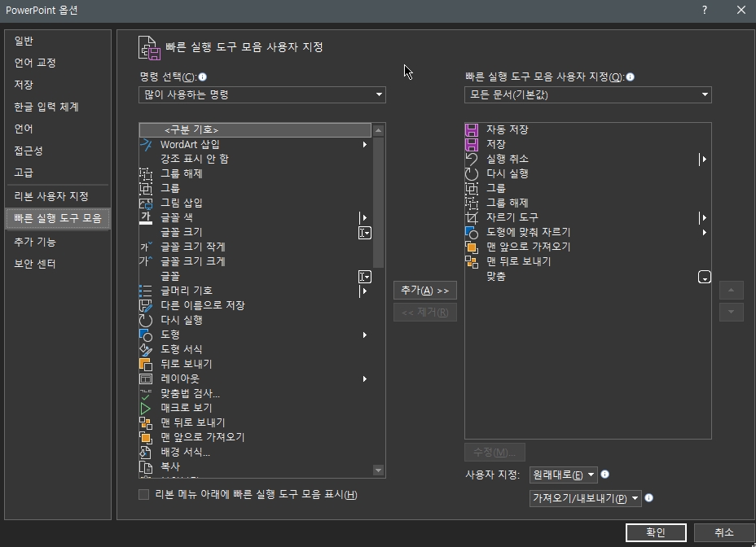Select 뒤로 보내기 icon

(x=146, y=365)
